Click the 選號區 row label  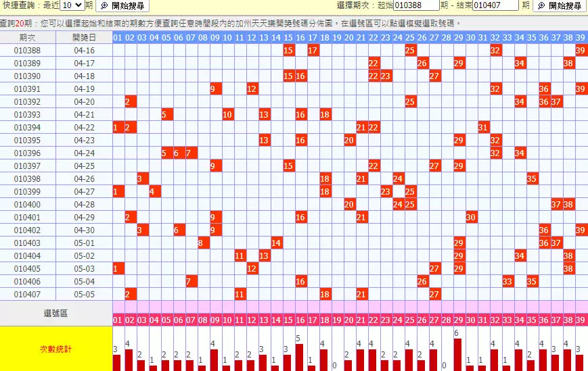point(56,313)
